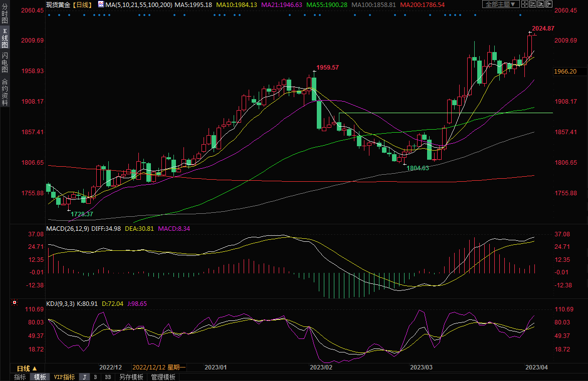Open the 闪电图 sidebar tab
The width and height of the screenshot is (588, 381).
click(5, 62)
